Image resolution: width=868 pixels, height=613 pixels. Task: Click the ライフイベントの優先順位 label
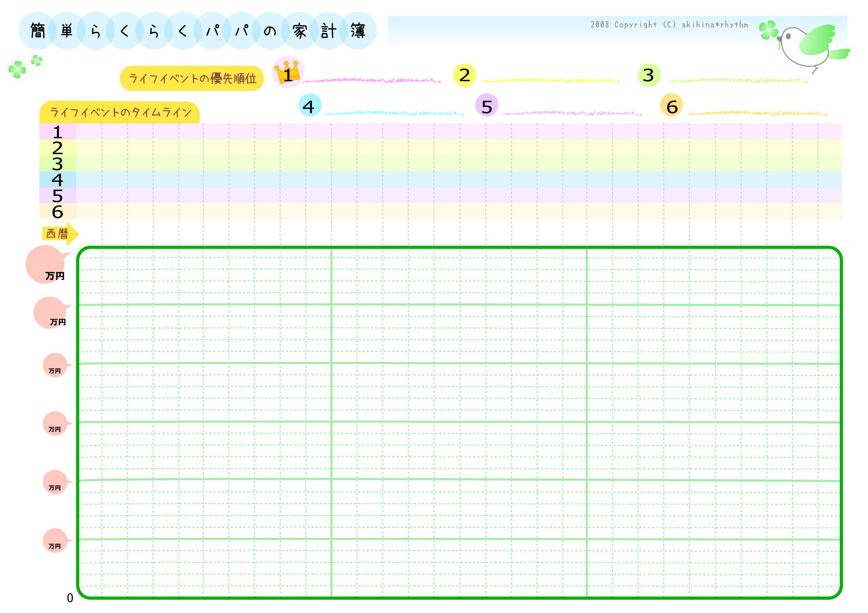[x=192, y=78]
